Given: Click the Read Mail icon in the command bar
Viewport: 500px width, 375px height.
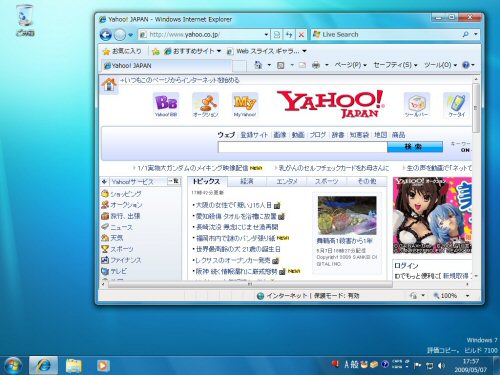Looking at the screenshot, I should (x=302, y=65).
